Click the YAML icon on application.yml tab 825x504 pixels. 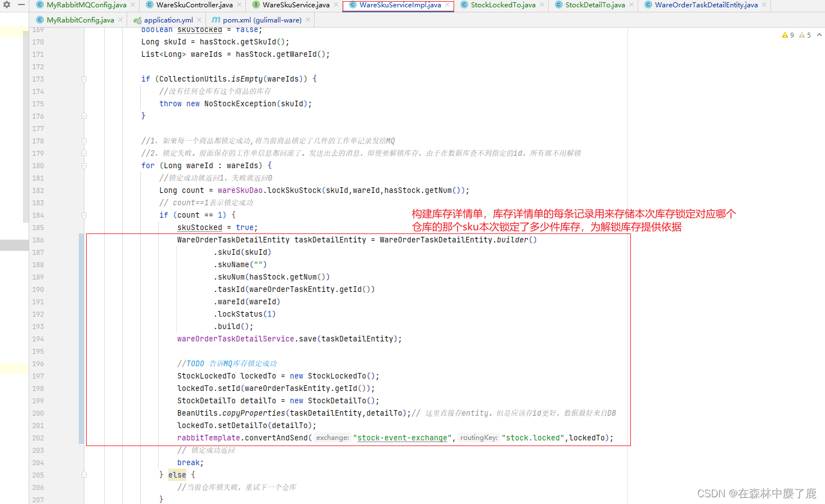137,20
